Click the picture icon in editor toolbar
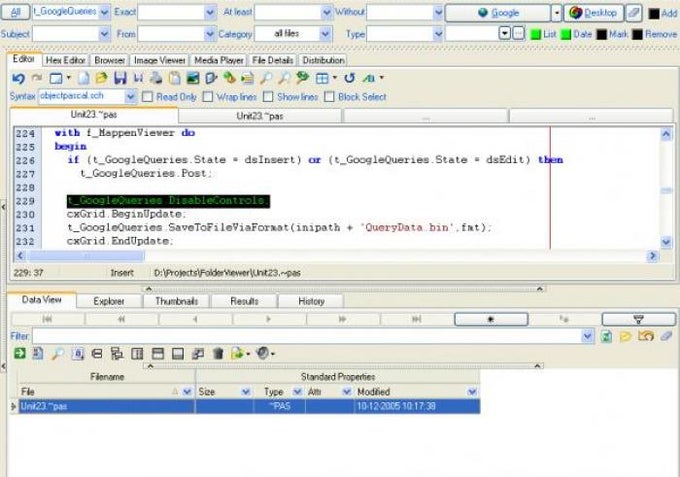This screenshot has height=477, width=680. 193,78
